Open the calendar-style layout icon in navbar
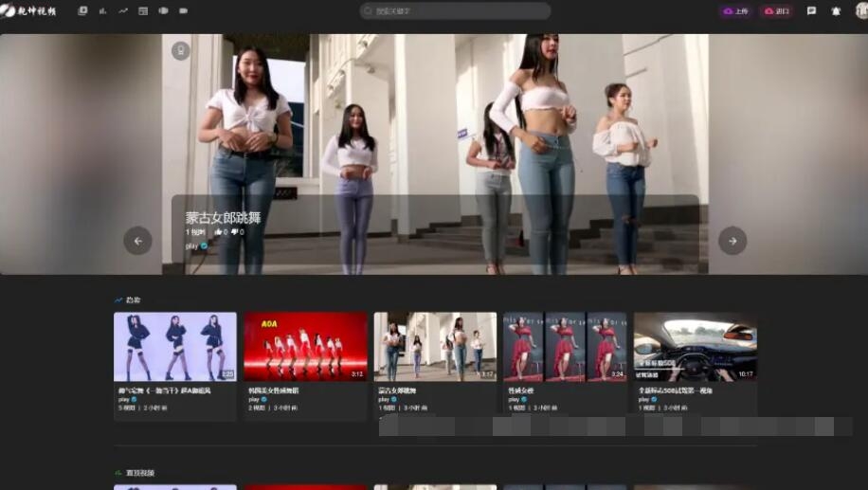The height and width of the screenshot is (490, 868). 143,11
